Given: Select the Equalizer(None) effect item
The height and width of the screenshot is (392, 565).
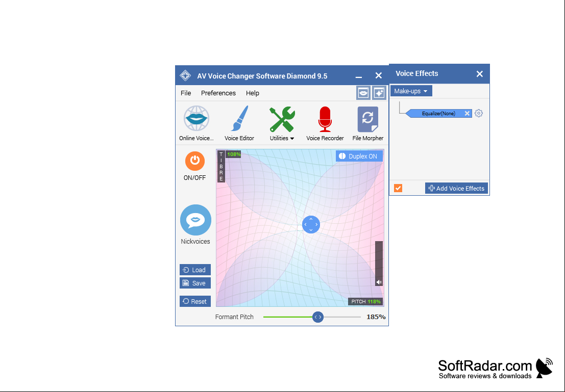Looking at the screenshot, I should pos(438,113).
